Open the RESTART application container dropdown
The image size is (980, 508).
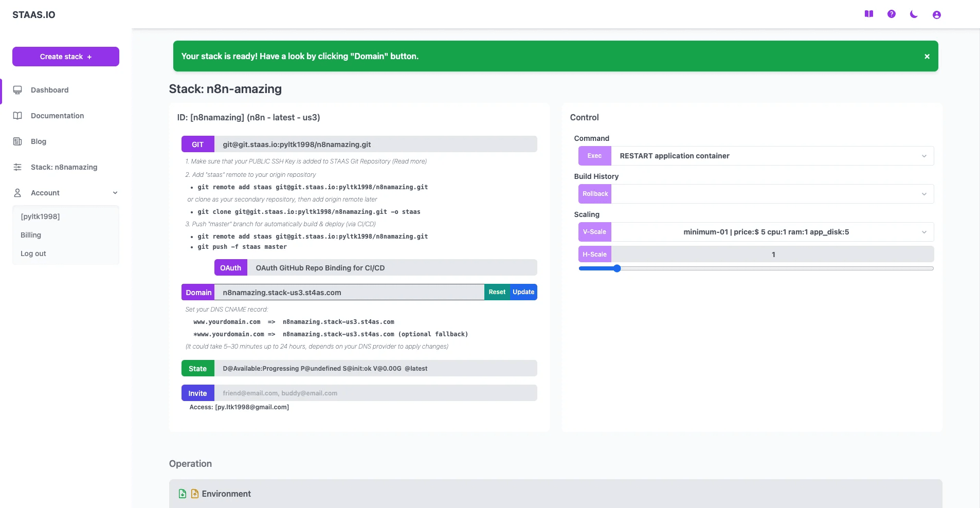773,156
